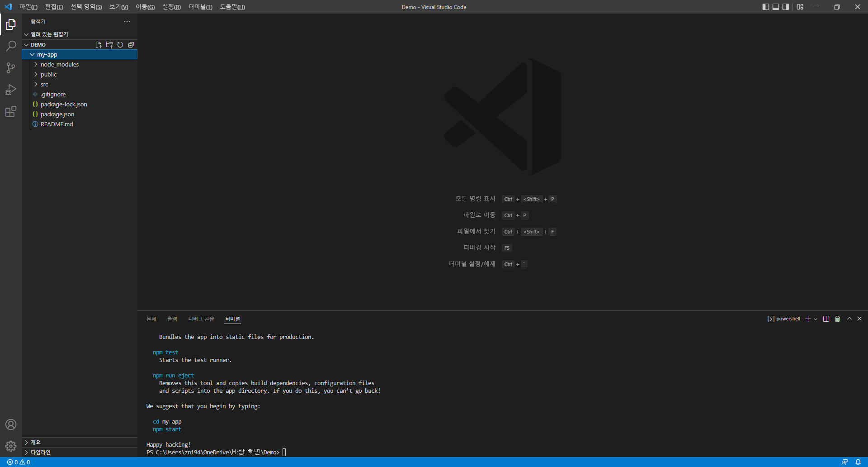Click 'npm test' text in terminal
Screen dimensions: 868x467
pyautogui.click(x=165, y=353)
